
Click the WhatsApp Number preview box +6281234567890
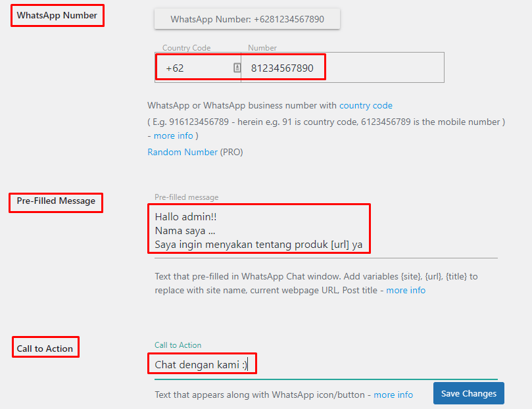247,19
